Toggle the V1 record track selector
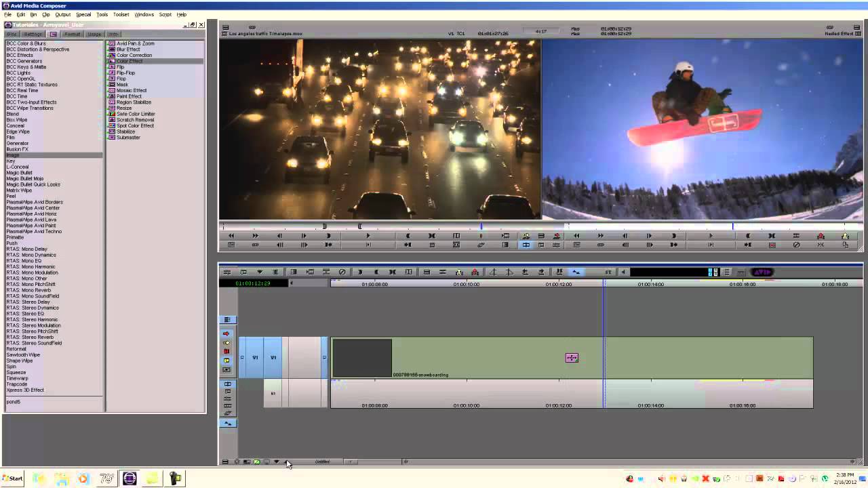This screenshot has width=868, height=488. [x=273, y=357]
